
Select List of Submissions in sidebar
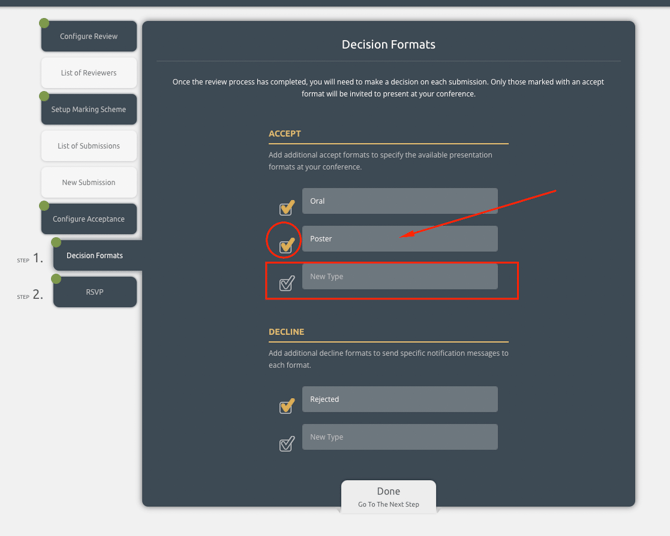[x=89, y=146]
